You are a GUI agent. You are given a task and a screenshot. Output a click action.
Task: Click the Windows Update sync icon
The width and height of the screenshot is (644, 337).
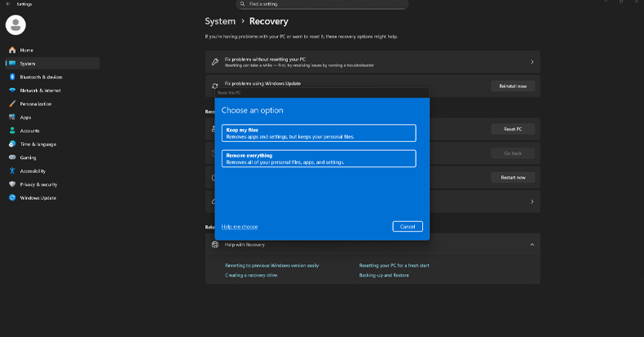click(x=12, y=197)
